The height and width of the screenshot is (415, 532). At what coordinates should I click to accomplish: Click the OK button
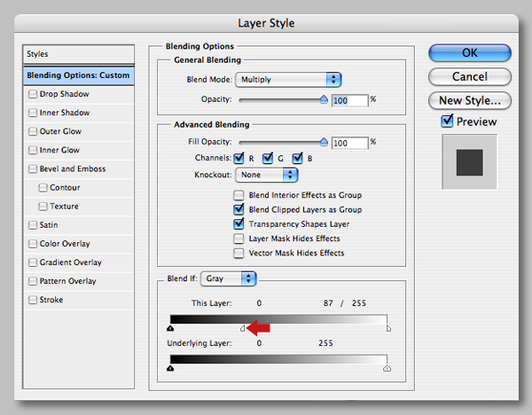pyautogui.click(x=470, y=53)
